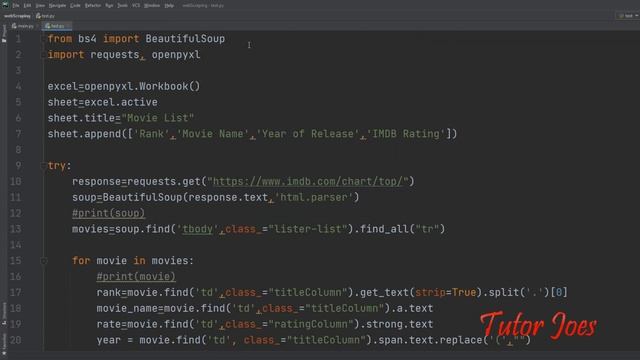Screen dimensions: 640x360
Task: Click on 'BeautifulSoup' in the line 1 import
Action: click(x=185, y=39)
